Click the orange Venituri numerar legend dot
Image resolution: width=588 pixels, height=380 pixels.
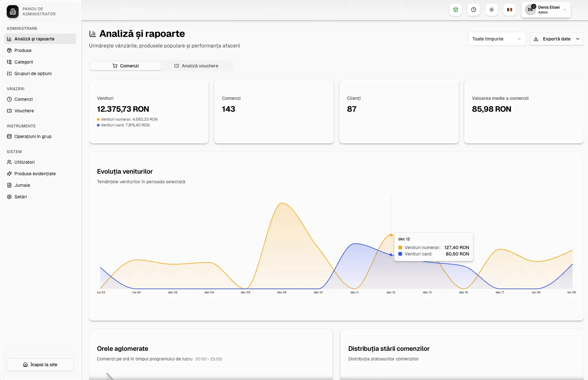coord(98,119)
